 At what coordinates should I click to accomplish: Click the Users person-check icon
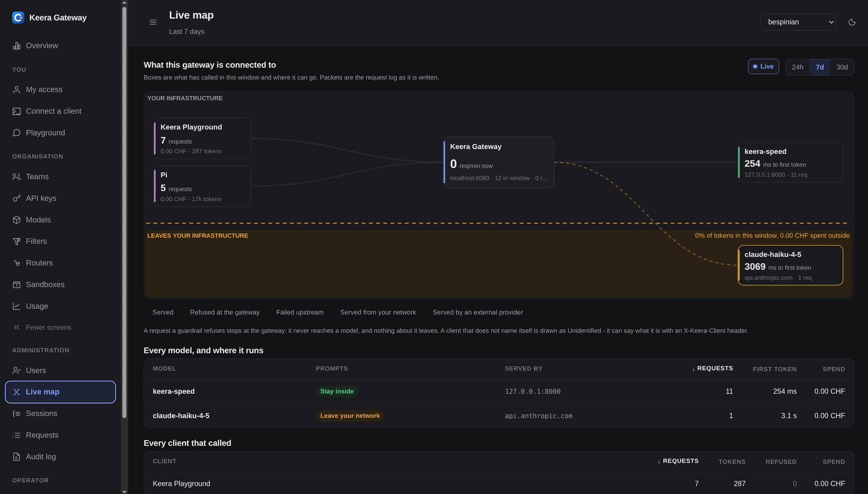tap(17, 370)
